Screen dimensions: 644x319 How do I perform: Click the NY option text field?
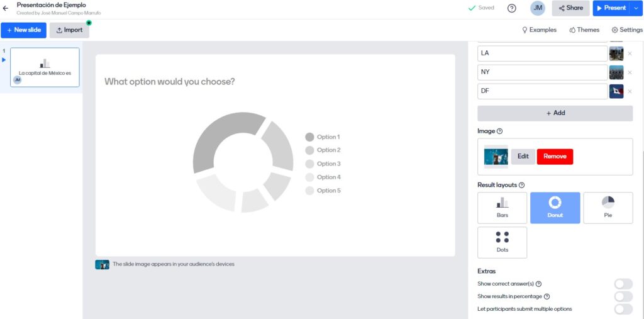click(542, 72)
